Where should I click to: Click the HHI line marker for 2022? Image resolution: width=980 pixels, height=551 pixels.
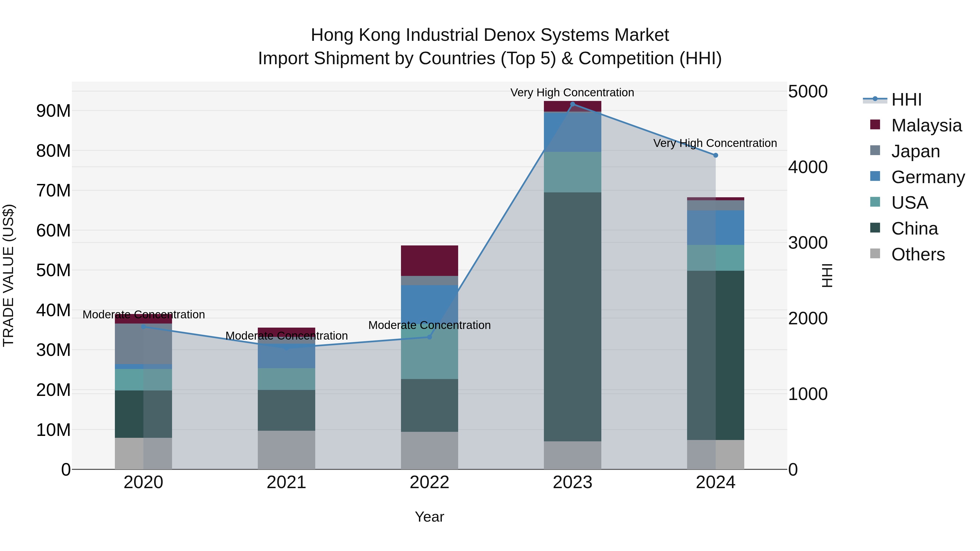point(430,337)
